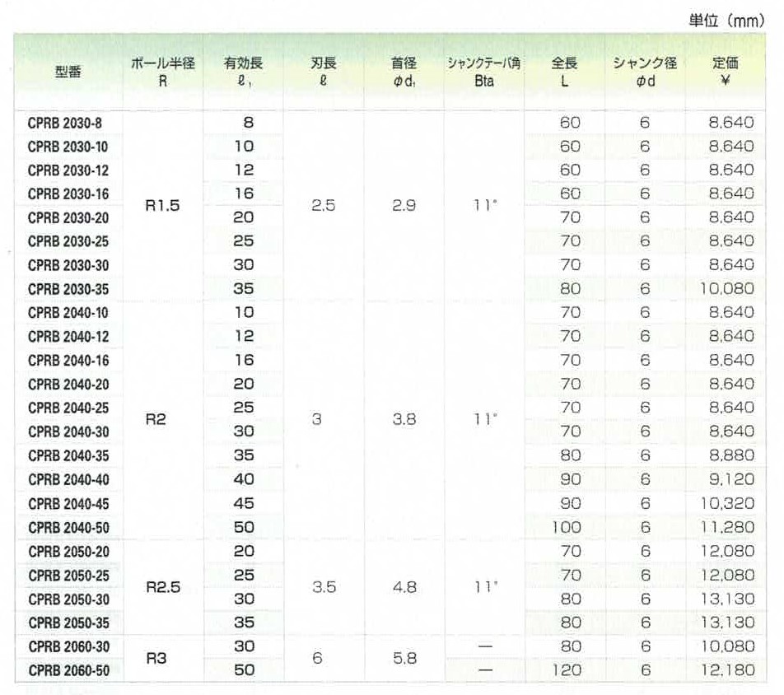The image size is (784, 695).
Task: Click the model number CPRB 2030-8
Action: coord(64,123)
